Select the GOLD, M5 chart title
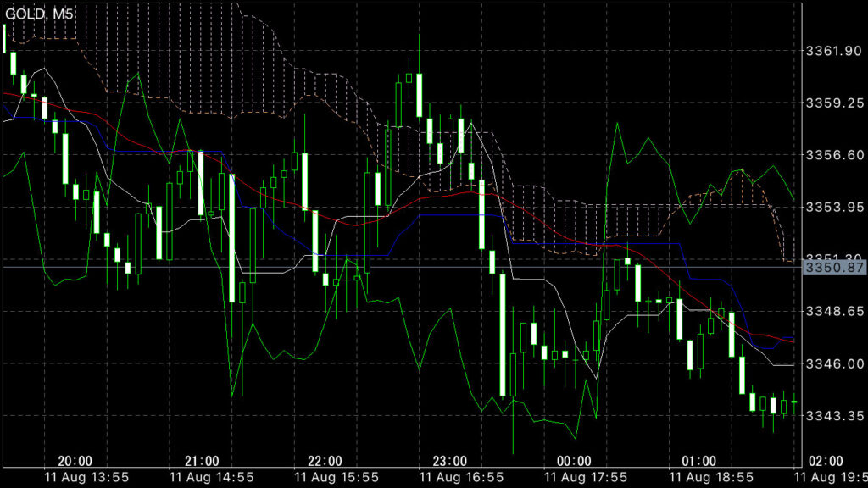This screenshot has height=488, width=868. (39, 14)
